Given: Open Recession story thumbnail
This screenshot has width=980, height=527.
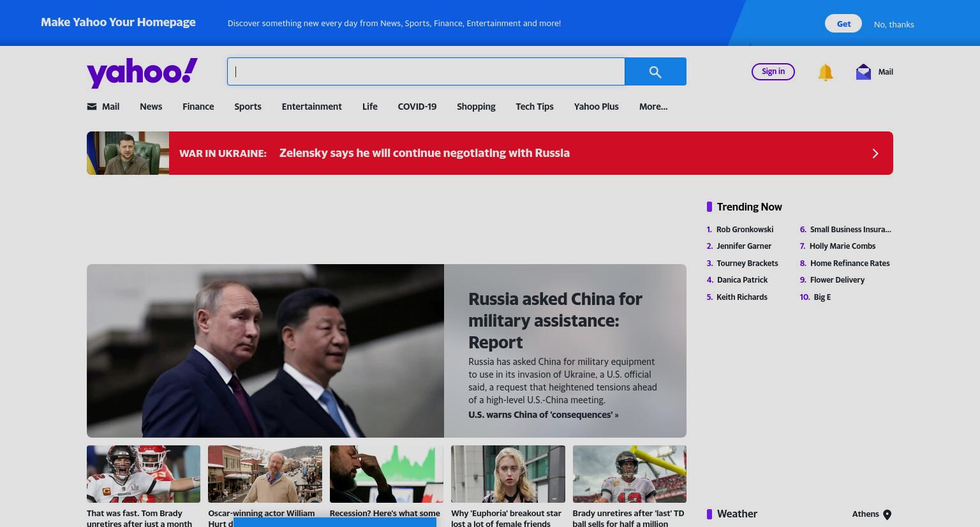Looking at the screenshot, I should pos(387,474).
